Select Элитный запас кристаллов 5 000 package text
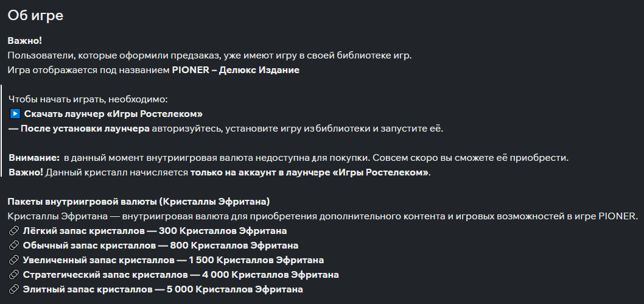The image size is (644, 304). pyautogui.click(x=163, y=290)
